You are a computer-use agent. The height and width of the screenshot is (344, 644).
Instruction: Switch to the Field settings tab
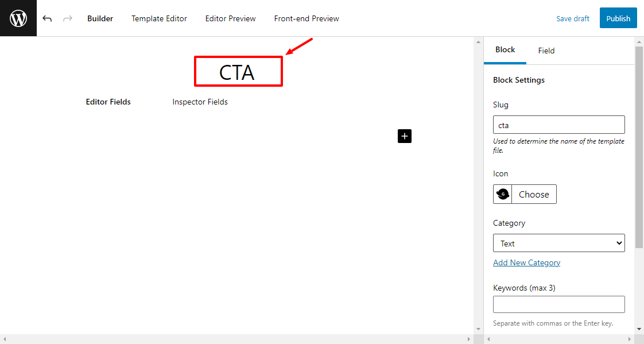[546, 51]
